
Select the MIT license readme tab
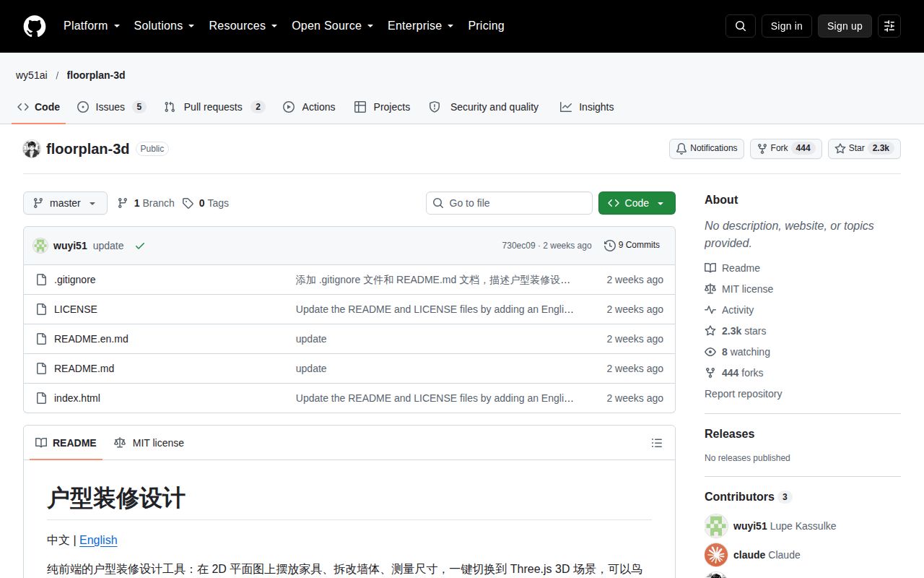click(x=149, y=443)
